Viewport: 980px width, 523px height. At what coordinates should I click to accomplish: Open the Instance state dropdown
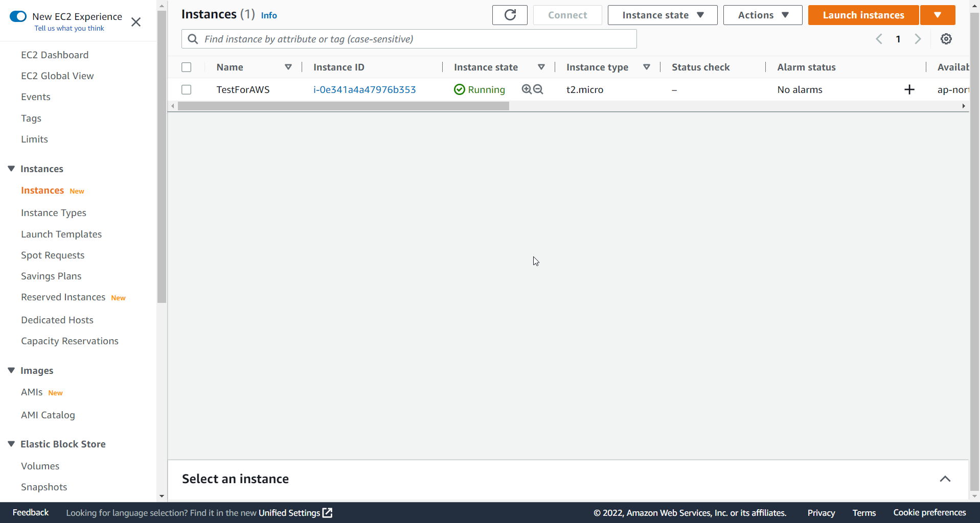tap(662, 15)
